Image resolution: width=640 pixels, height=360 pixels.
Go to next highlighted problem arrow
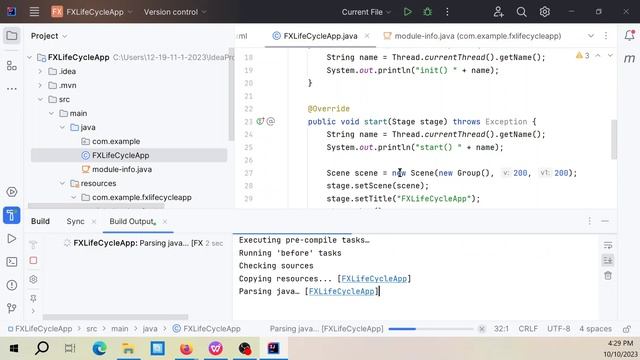[x=610, y=56]
